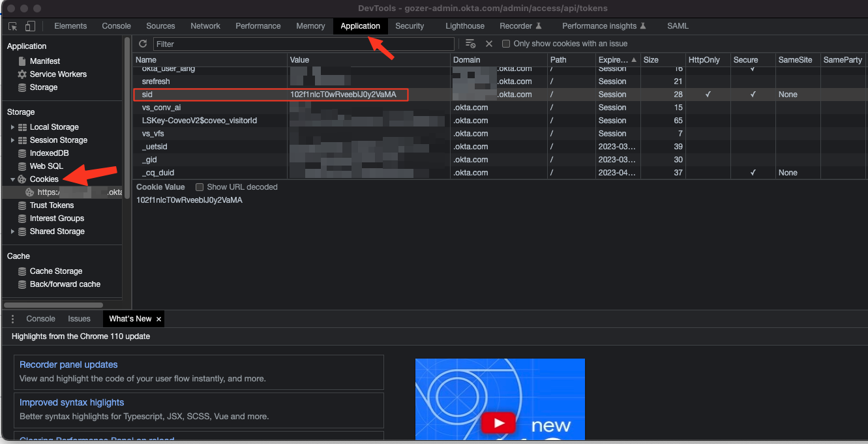Click the drawer three-dot menu icon
The width and height of the screenshot is (868, 444).
click(12, 319)
